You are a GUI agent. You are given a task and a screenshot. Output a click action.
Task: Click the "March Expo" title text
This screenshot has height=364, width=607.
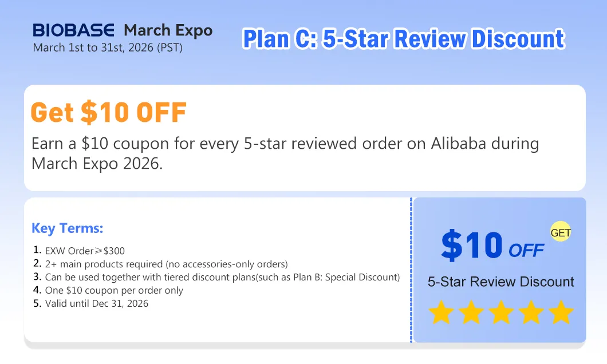(x=168, y=30)
